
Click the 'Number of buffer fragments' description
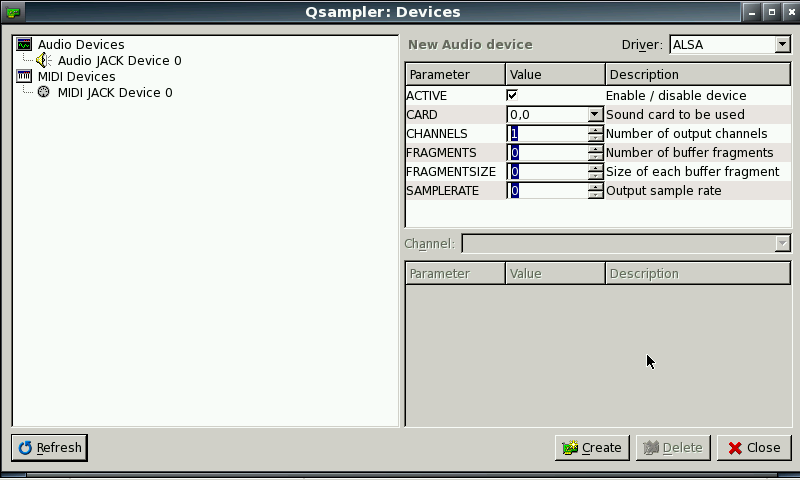tap(689, 153)
